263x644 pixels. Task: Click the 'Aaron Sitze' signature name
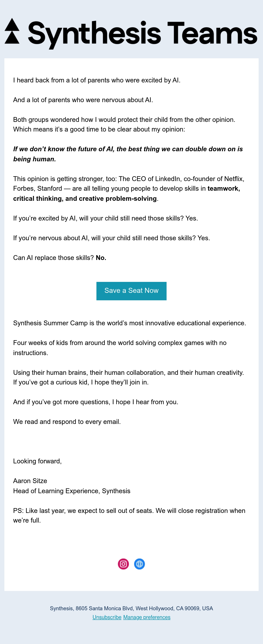(30, 481)
